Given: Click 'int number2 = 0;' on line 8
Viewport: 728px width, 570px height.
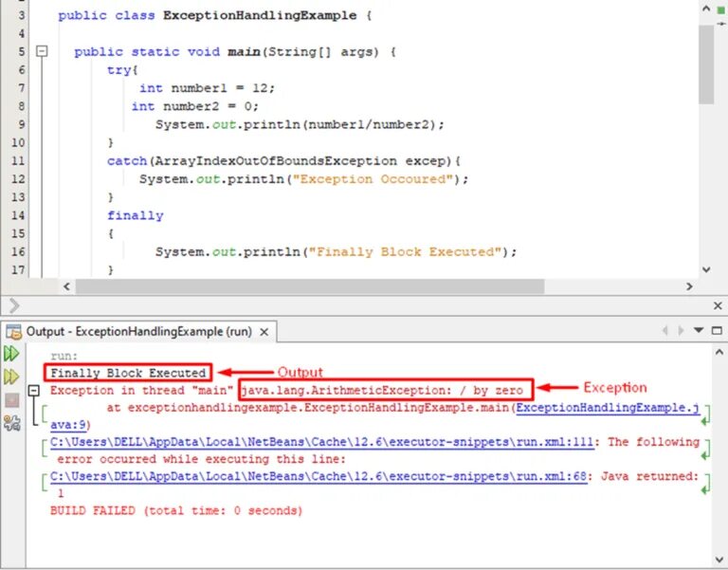Looking at the screenshot, I should [x=195, y=106].
